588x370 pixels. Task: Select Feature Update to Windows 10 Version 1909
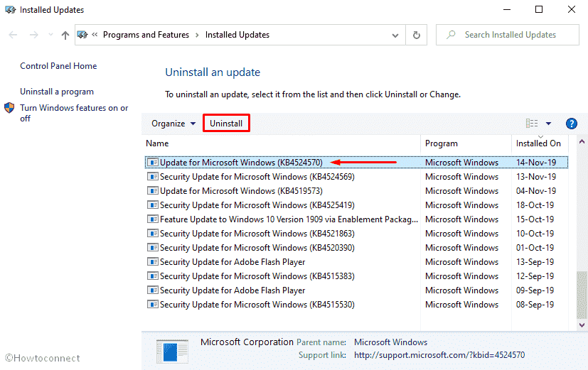pos(356,219)
